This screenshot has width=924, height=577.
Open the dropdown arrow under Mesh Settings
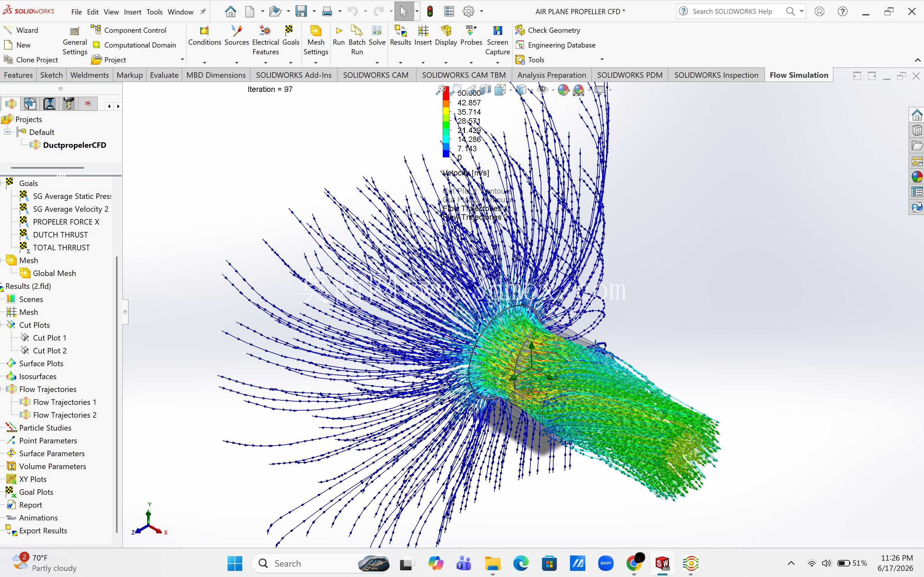coord(316,62)
